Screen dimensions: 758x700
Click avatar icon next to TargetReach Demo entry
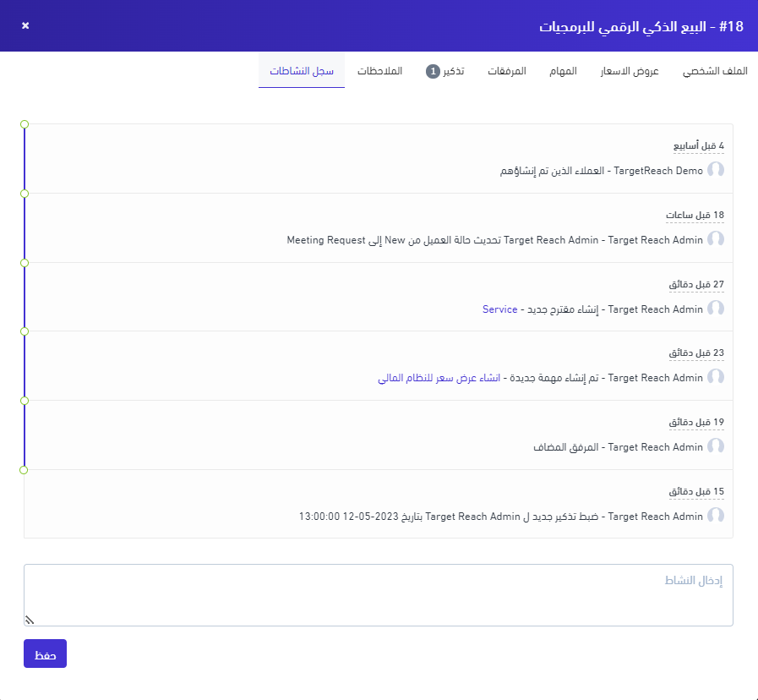[716, 170]
